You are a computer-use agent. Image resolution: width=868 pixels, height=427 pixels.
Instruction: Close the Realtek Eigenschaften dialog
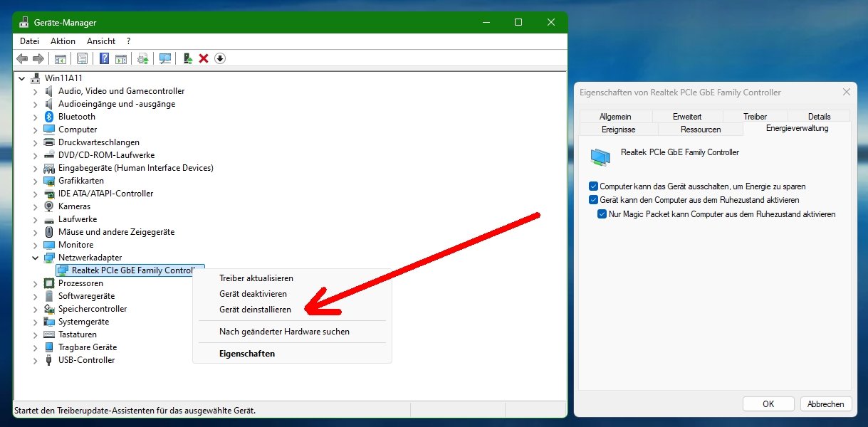[x=846, y=93]
